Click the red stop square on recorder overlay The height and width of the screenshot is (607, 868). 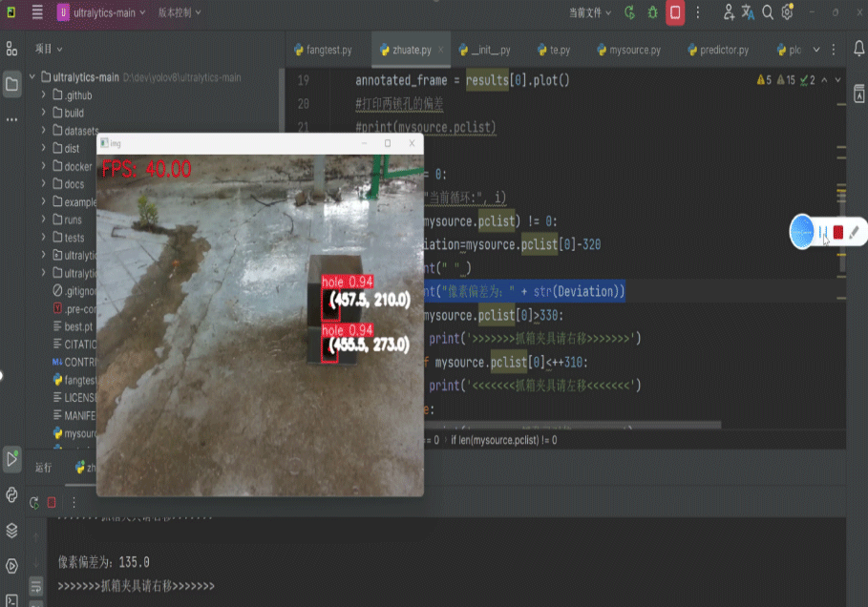click(x=838, y=232)
